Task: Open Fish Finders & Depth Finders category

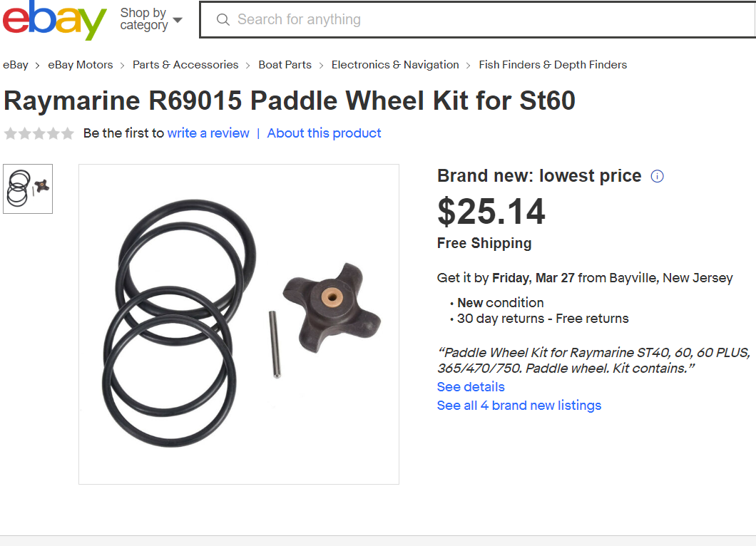Action: (553, 65)
